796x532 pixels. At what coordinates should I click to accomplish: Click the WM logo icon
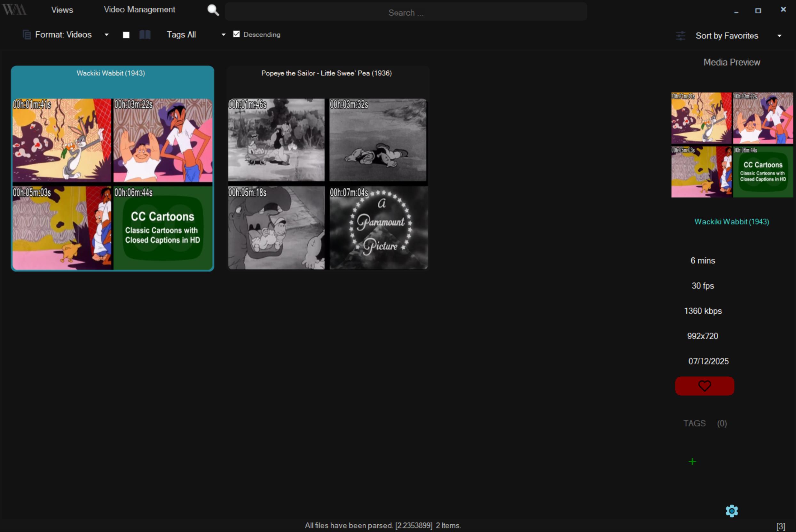[x=14, y=10]
